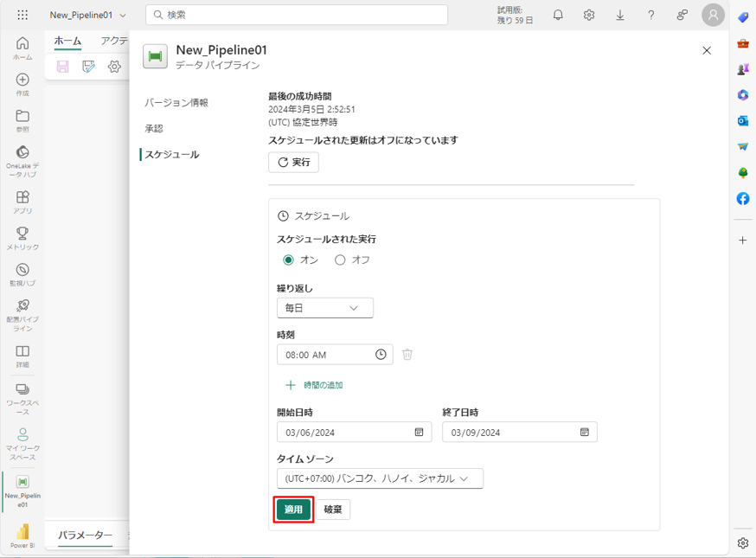Click the 適用 apply button
This screenshot has width=756, height=558.
click(293, 510)
